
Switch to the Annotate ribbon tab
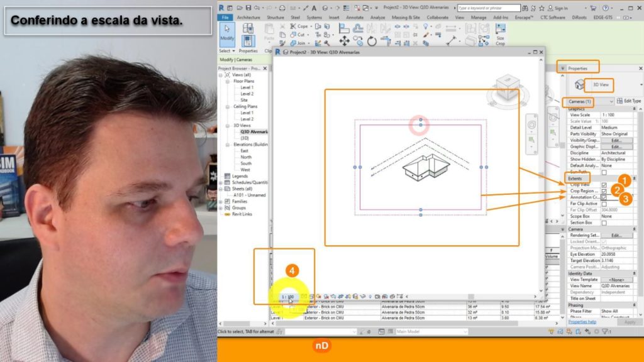pyautogui.click(x=353, y=18)
